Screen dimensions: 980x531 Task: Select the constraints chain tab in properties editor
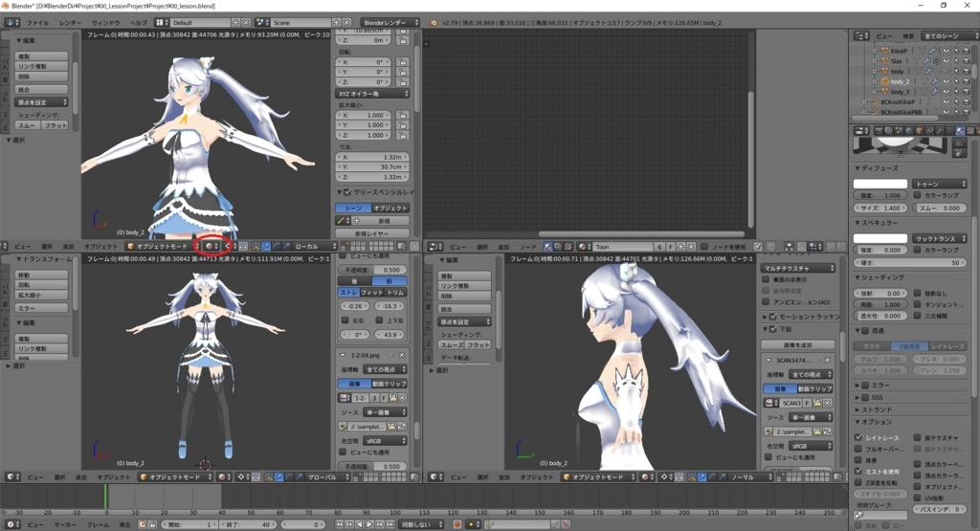pos(929,130)
